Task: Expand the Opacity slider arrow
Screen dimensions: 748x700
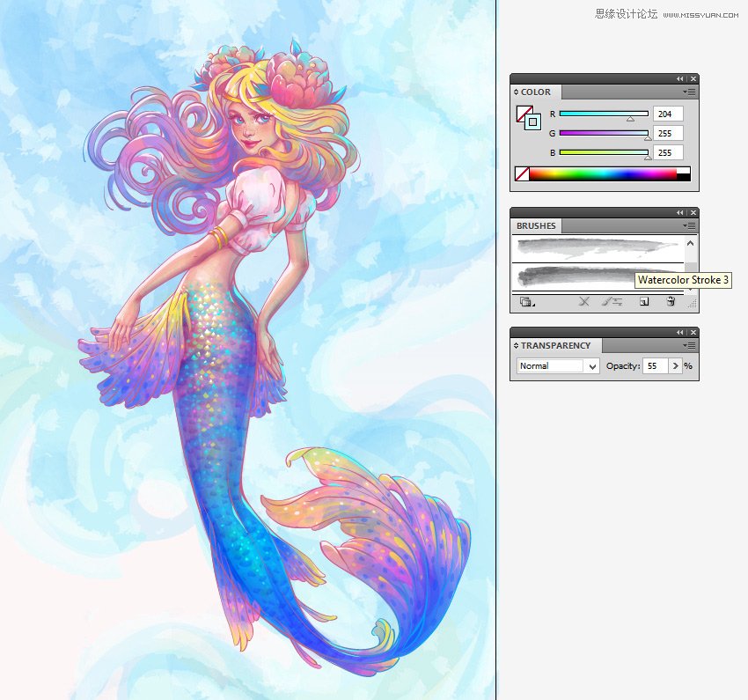Action: click(675, 366)
